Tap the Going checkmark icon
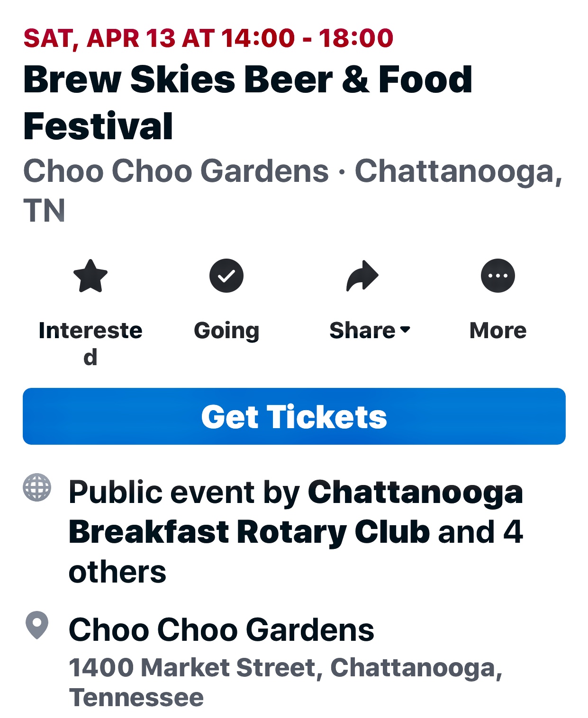Viewport: 588px width, 718px height. [226, 276]
